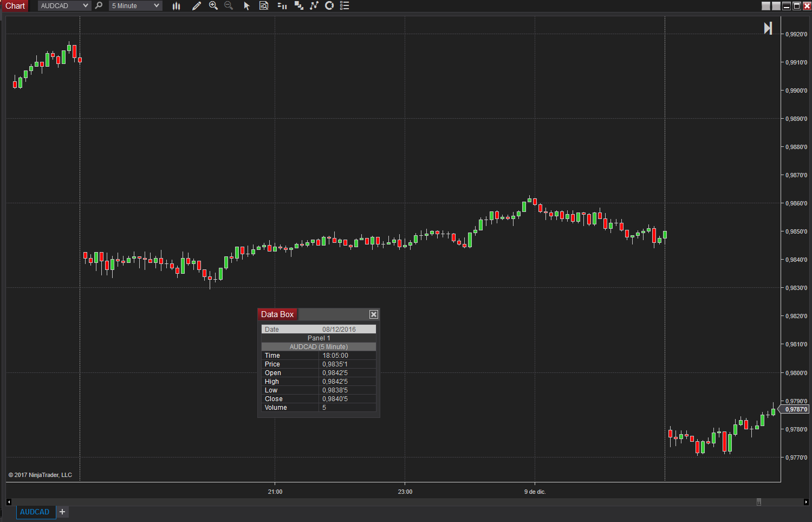
Task: Click the Panel 1 row in Data Box
Action: 319,338
